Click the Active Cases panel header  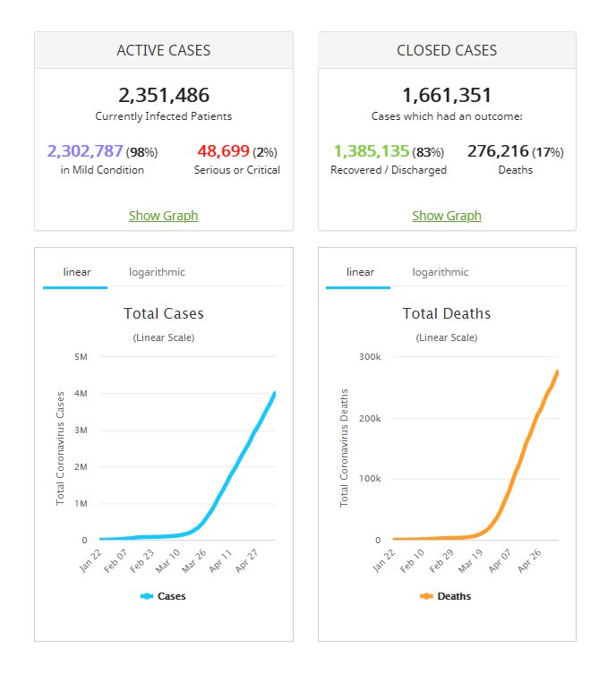click(x=163, y=51)
